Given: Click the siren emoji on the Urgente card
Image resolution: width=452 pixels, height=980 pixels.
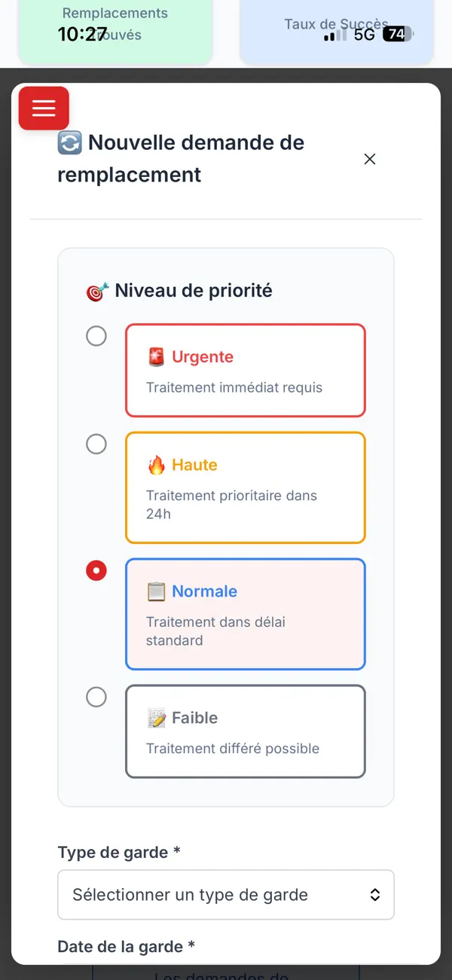Looking at the screenshot, I should 154,356.
